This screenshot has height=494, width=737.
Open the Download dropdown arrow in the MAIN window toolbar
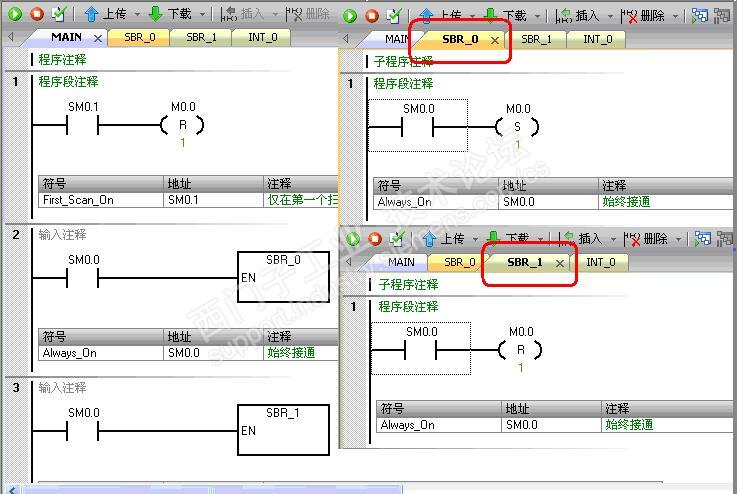203,15
